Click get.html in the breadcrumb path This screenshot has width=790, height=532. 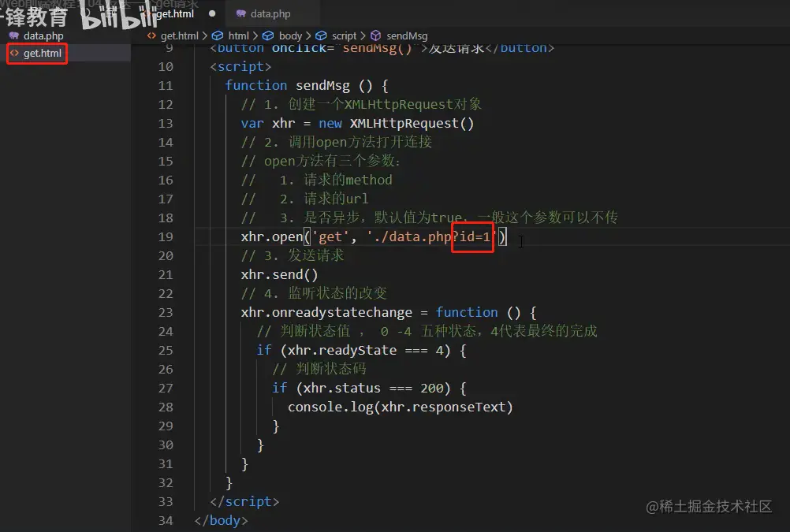[x=179, y=35]
